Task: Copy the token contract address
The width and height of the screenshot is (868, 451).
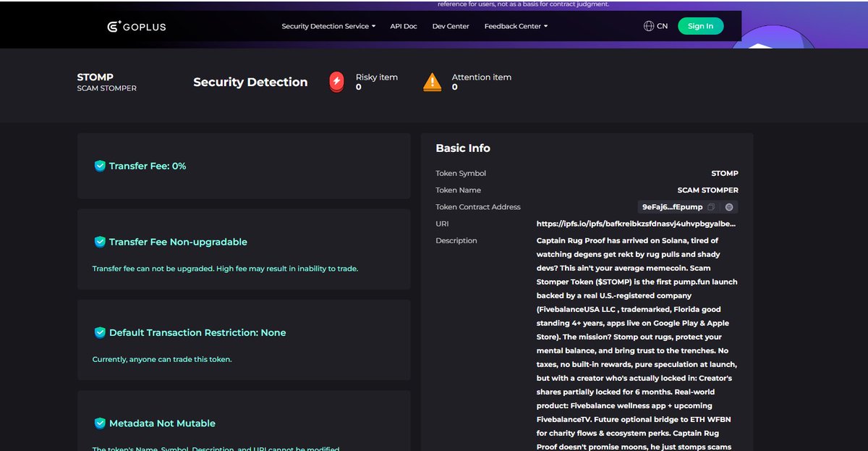Action: (710, 207)
